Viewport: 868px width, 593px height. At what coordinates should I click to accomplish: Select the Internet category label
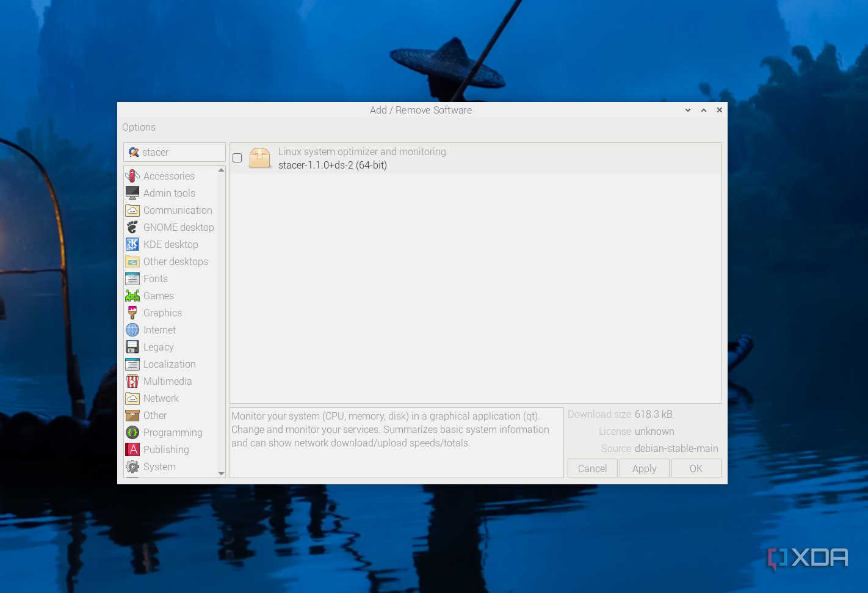(159, 330)
